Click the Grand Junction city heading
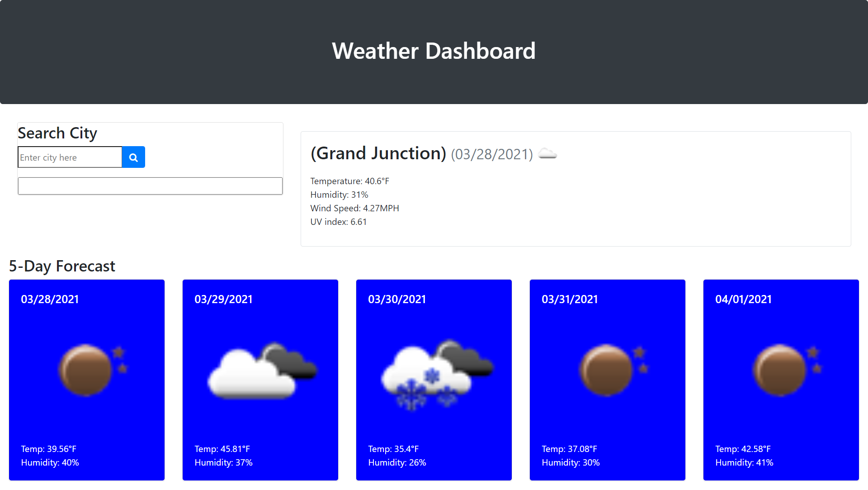The height and width of the screenshot is (490, 868). pos(378,153)
